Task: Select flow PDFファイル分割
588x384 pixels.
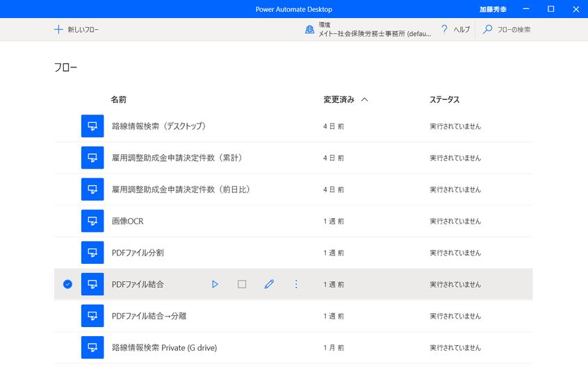Action: pos(138,253)
